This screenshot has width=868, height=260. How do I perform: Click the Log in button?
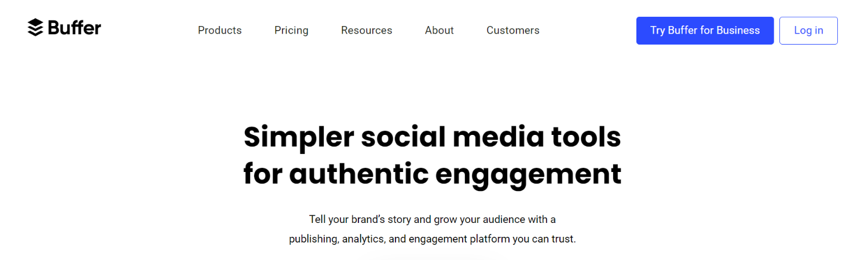click(808, 31)
